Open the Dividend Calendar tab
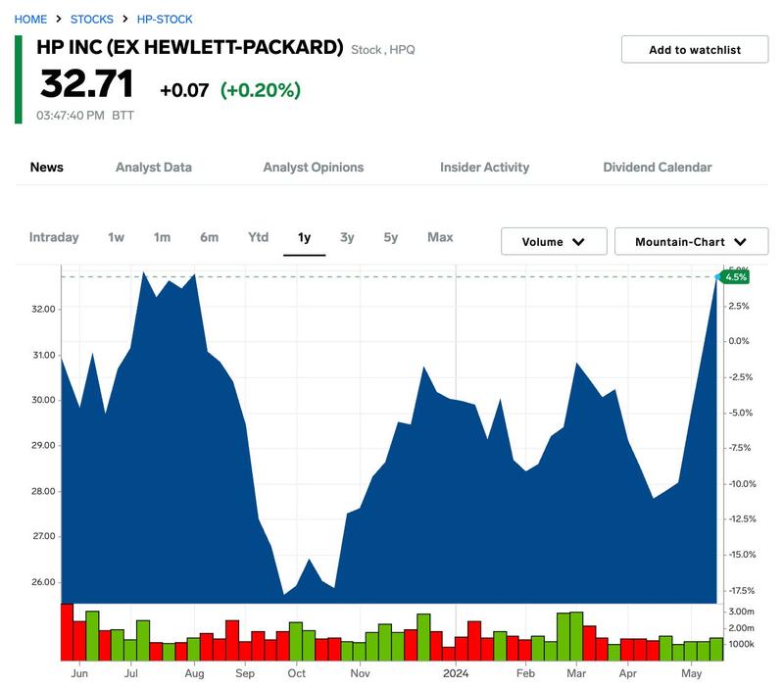The image size is (784, 688). pos(658,167)
